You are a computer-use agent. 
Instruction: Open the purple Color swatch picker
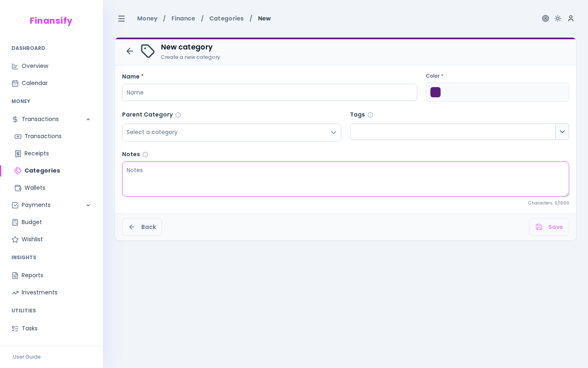[435, 92]
